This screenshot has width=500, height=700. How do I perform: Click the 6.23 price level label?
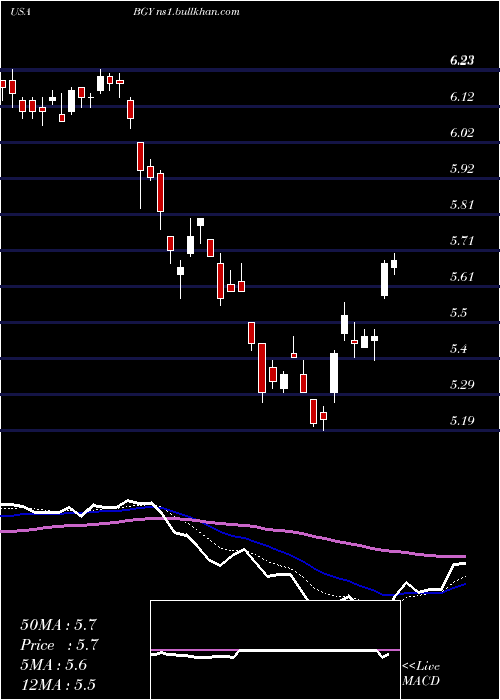pos(462,61)
